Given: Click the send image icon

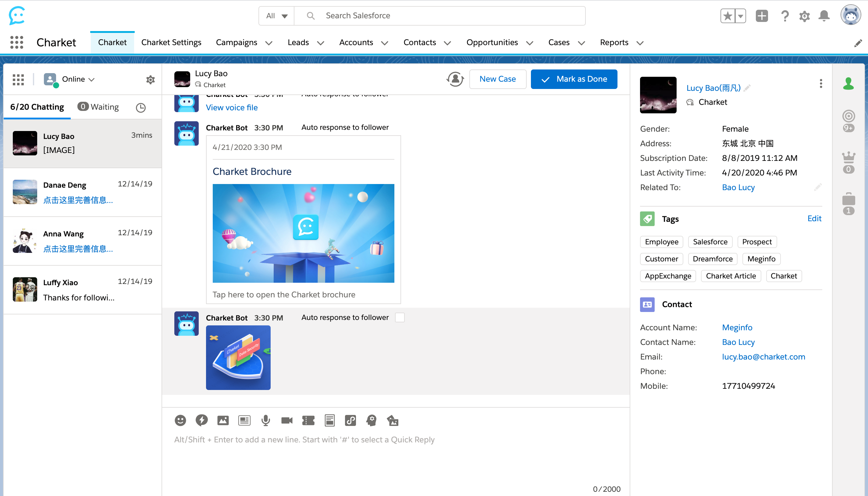Looking at the screenshot, I should point(223,420).
